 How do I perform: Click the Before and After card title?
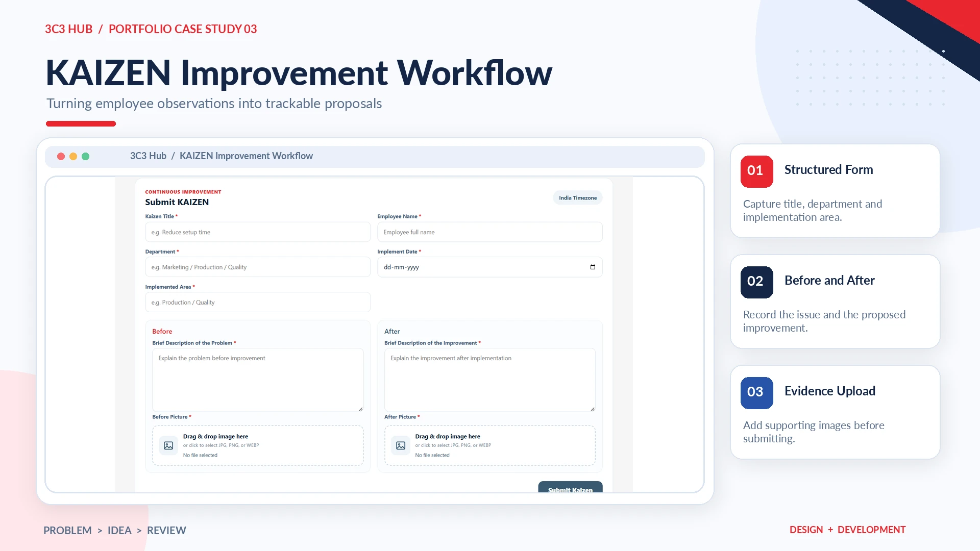coord(829,281)
